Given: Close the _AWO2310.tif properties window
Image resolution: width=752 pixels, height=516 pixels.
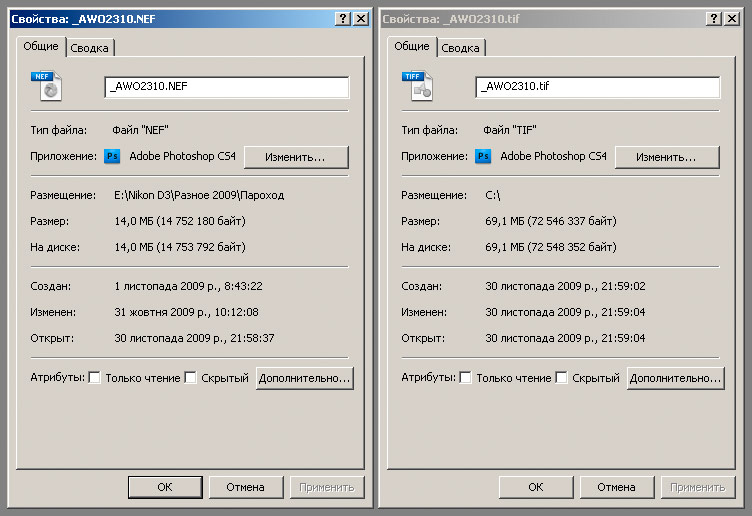Looking at the screenshot, I should coord(731,19).
